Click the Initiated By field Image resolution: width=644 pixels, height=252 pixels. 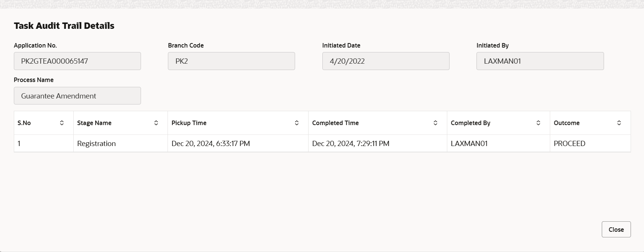click(x=540, y=61)
